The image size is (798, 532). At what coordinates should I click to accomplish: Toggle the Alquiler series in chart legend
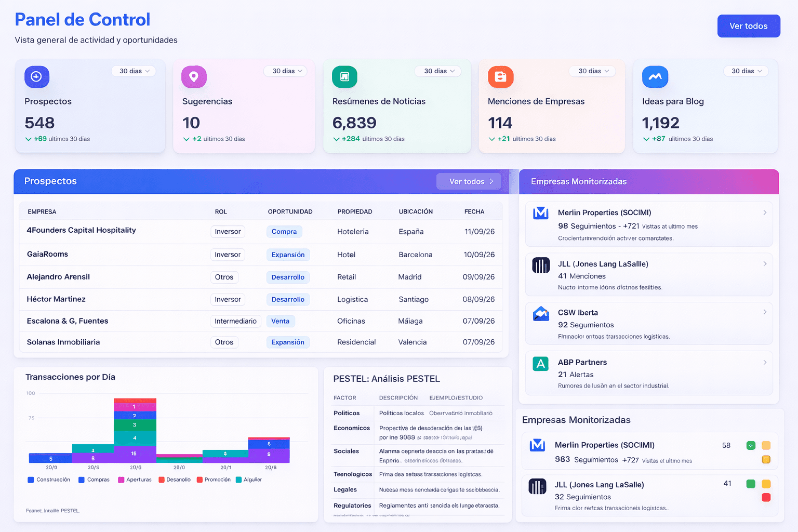pyautogui.click(x=249, y=480)
